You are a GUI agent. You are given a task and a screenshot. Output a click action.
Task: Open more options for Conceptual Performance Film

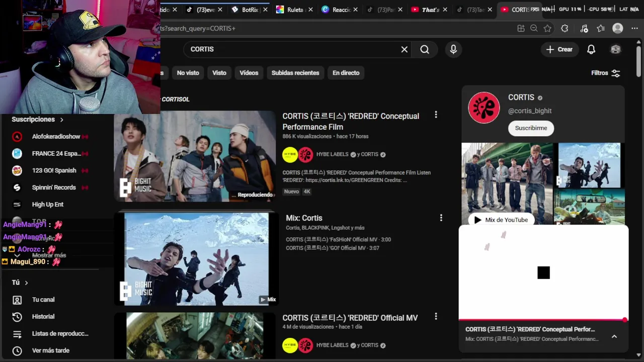pos(436,115)
